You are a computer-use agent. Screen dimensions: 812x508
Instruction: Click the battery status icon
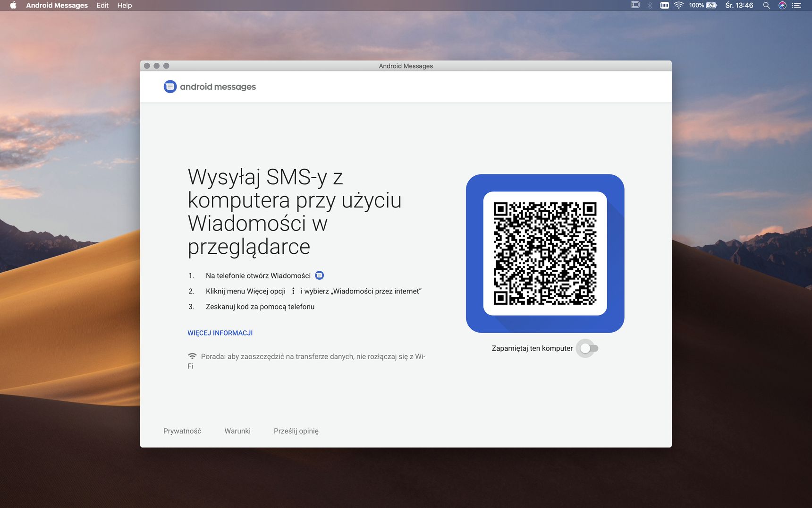point(711,5)
